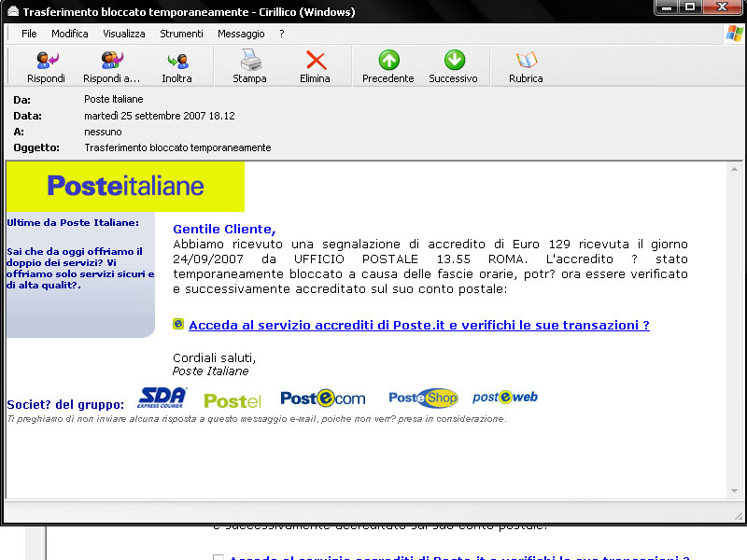Open the Modifica menu
The height and width of the screenshot is (560, 747).
tap(70, 34)
